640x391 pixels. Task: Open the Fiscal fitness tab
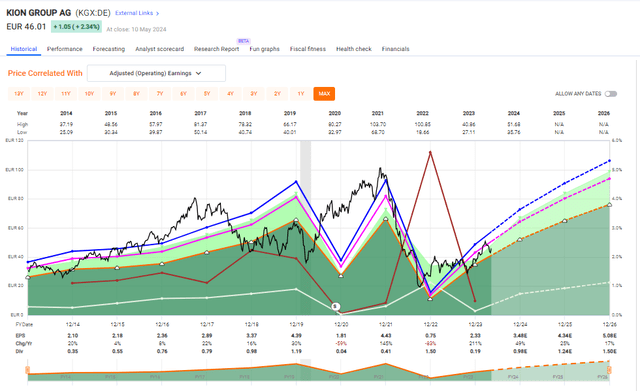(308, 49)
